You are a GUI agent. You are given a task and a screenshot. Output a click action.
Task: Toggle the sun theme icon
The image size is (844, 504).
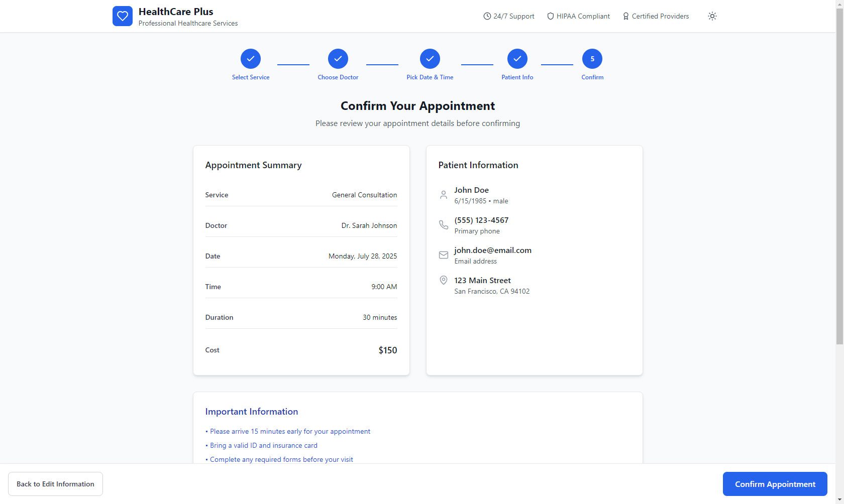[x=712, y=16]
